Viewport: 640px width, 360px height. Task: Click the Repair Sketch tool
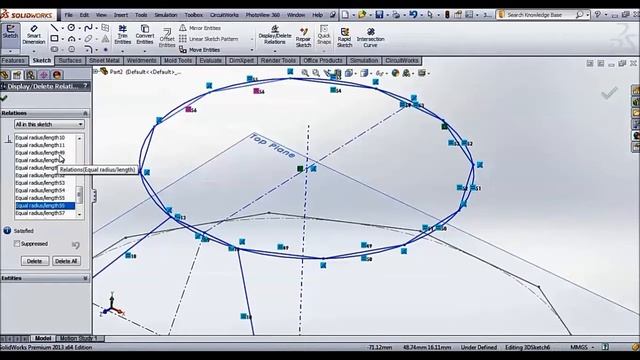(303, 38)
